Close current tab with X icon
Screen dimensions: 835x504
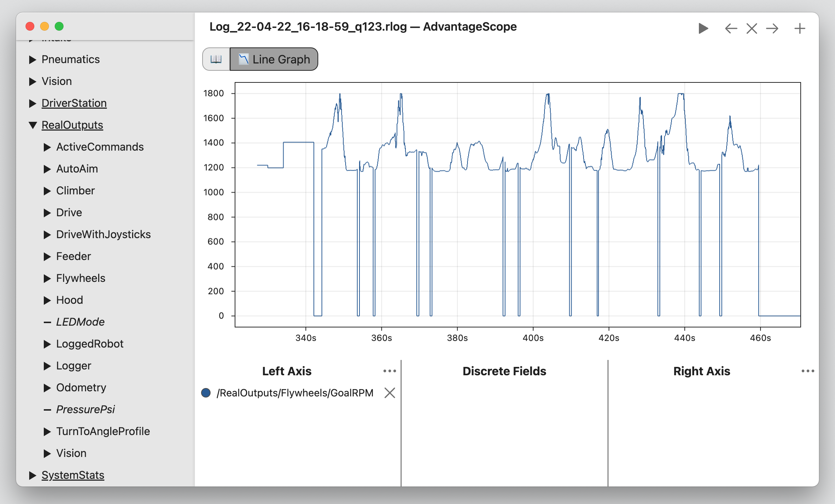751,28
